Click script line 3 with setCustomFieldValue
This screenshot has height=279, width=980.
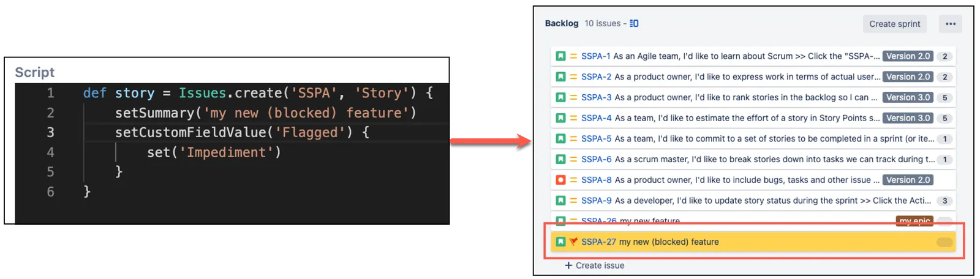pos(242,132)
